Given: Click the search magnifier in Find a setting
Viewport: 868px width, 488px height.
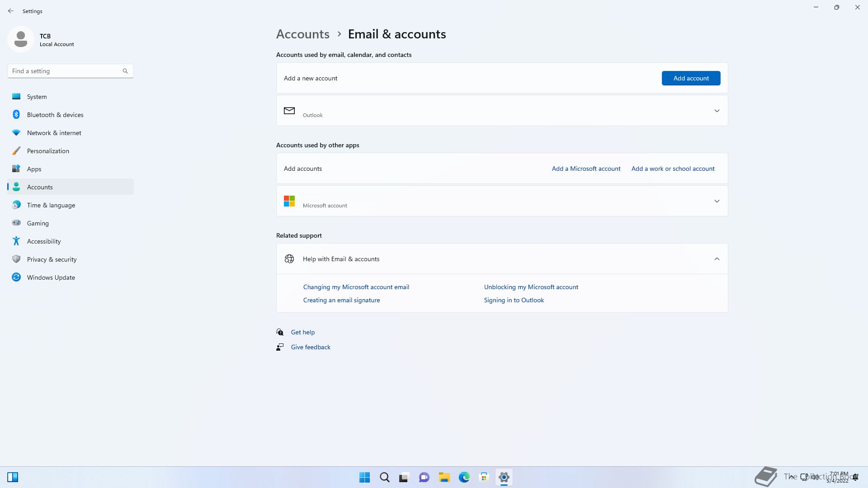Looking at the screenshot, I should coord(125,71).
